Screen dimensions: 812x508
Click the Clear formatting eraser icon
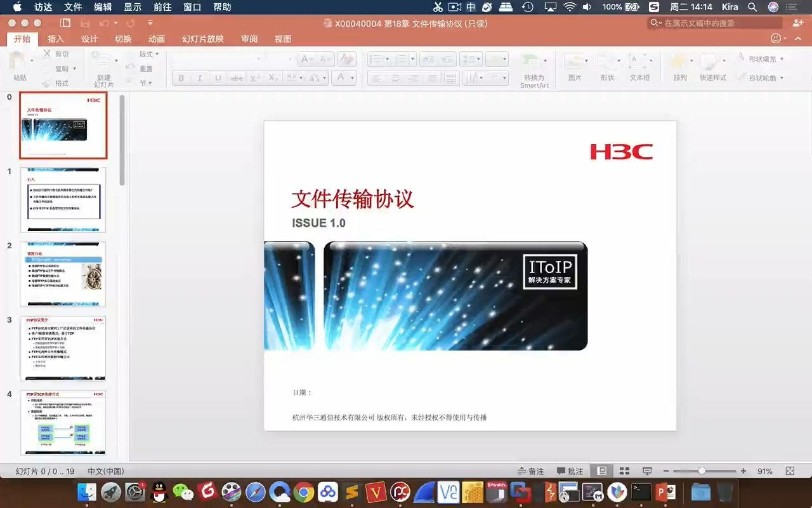tap(346, 59)
